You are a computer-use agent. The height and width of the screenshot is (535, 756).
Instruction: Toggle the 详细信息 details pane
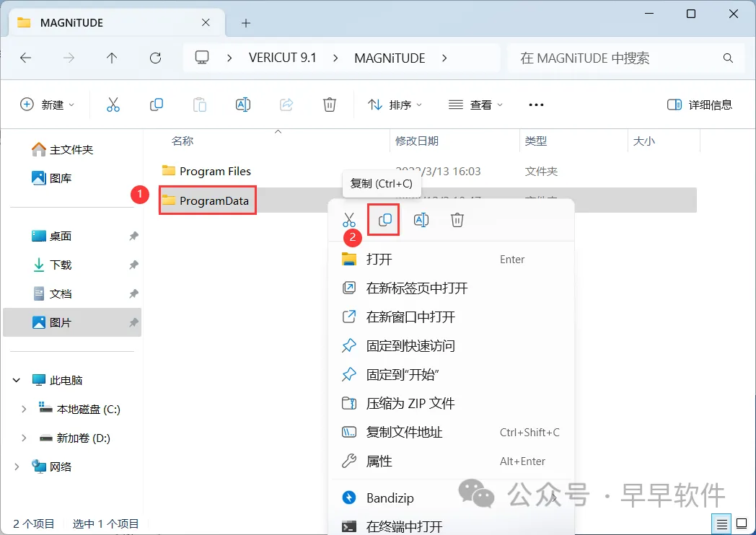point(699,105)
